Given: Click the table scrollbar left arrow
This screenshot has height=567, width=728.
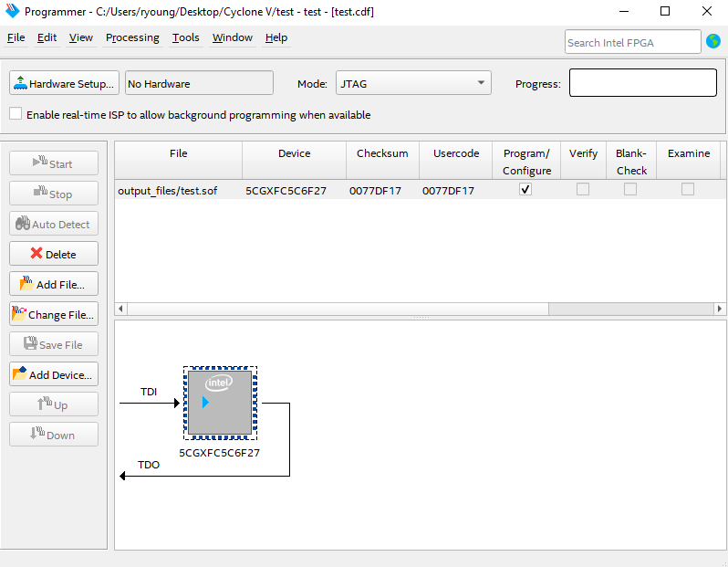Looking at the screenshot, I should (120, 309).
